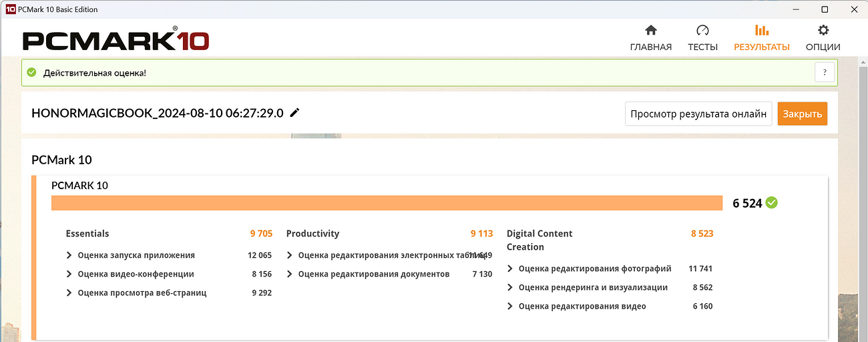Click the Results bar chart icon
868x342 pixels.
point(761,31)
